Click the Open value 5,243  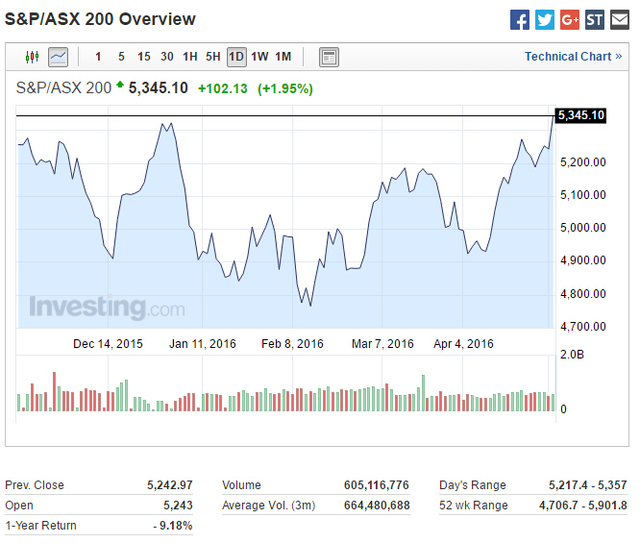[x=178, y=505]
